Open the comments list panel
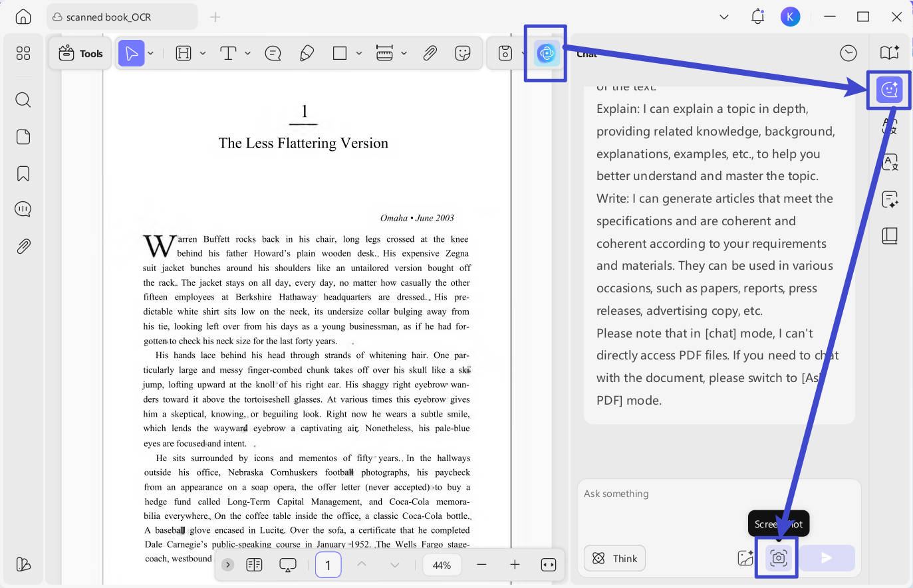The image size is (913, 588). [x=23, y=209]
